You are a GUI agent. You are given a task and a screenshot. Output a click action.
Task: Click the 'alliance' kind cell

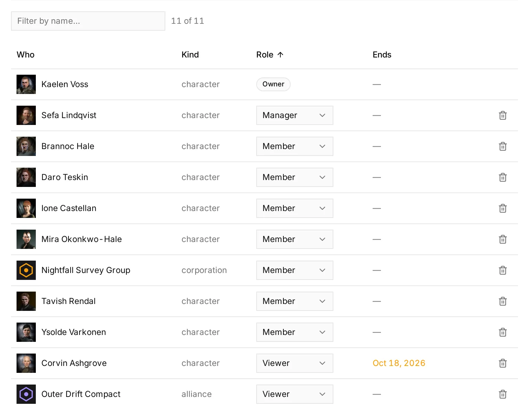point(197,394)
